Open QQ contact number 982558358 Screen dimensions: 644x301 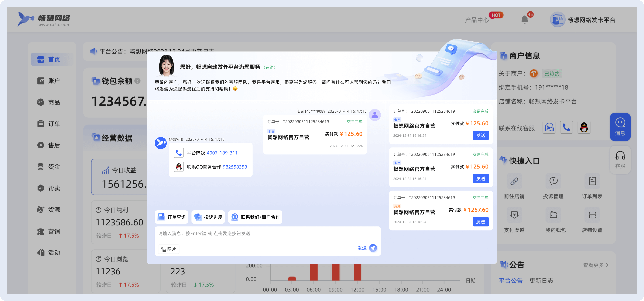pyautogui.click(x=235, y=167)
